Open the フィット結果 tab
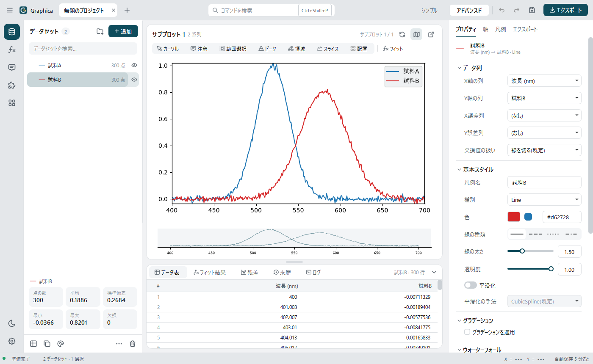The image size is (593, 364). point(209,273)
